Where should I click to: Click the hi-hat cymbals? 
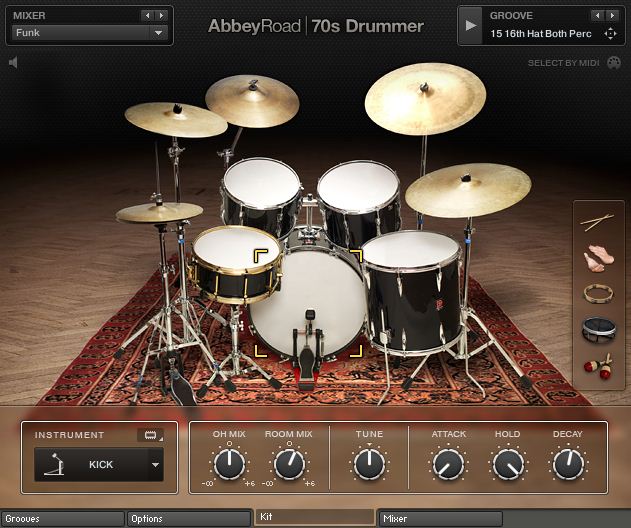160,212
